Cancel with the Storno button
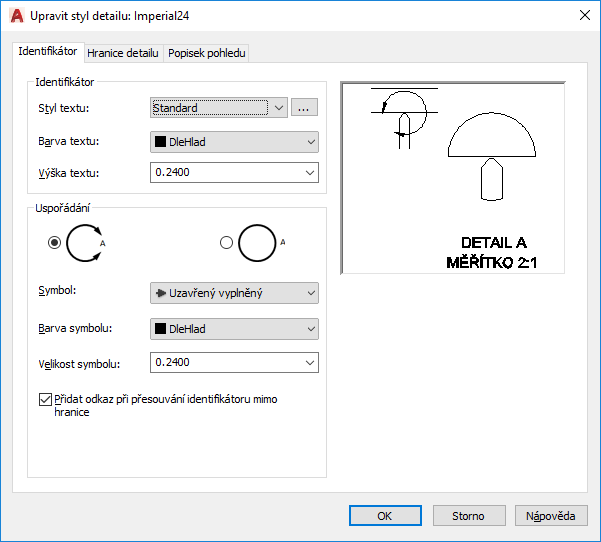The image size is (601, 542). click(x=469, y=516)
